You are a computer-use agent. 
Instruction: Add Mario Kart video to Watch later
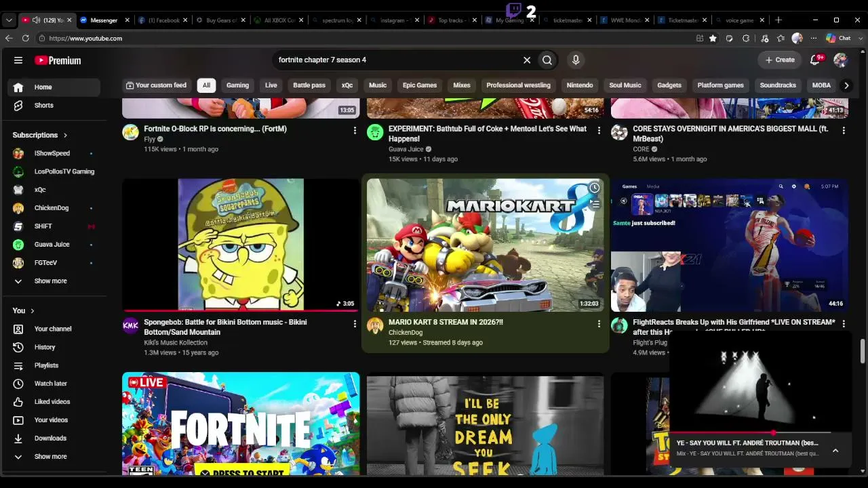point(594,188)
